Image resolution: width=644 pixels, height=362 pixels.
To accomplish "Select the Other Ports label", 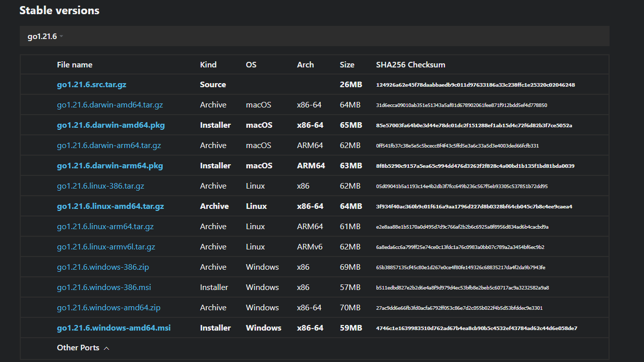I will pos(78,347).
